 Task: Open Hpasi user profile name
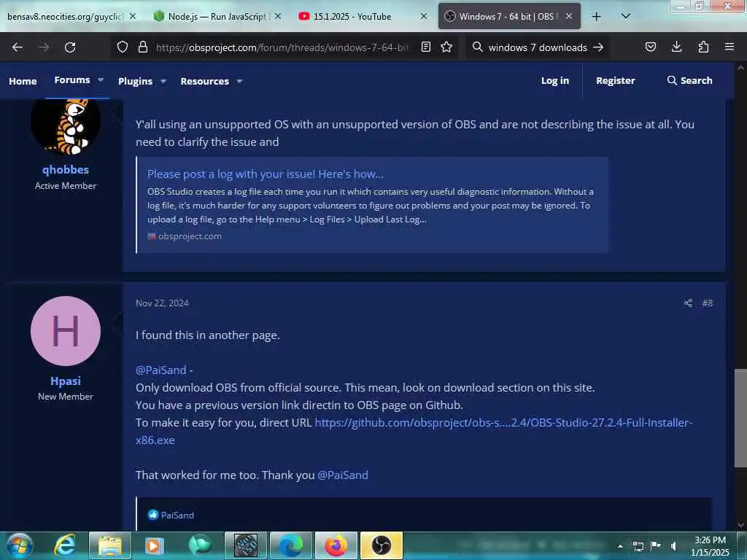tap(65, 381)
